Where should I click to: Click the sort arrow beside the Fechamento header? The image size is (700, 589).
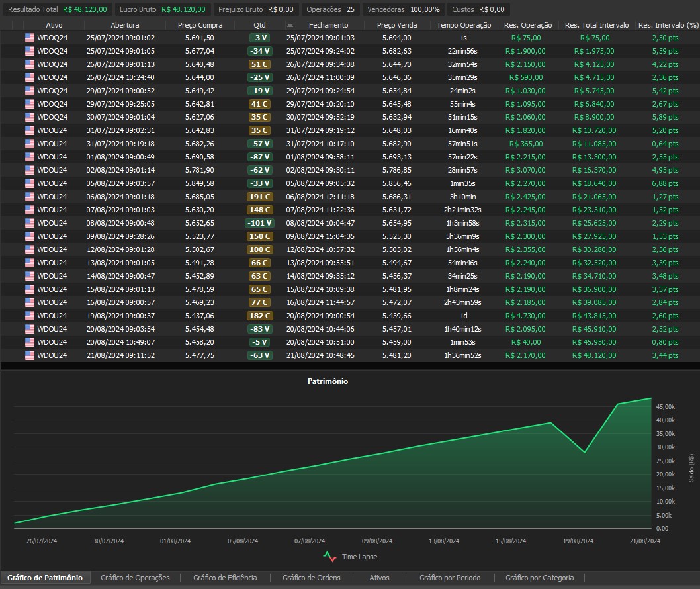(x=290, y=25)
